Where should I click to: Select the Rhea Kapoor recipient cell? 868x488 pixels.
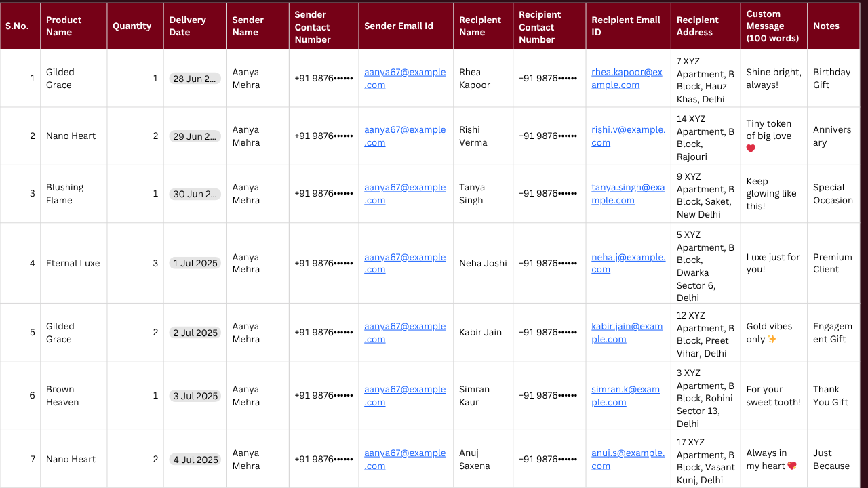[483, 78]
